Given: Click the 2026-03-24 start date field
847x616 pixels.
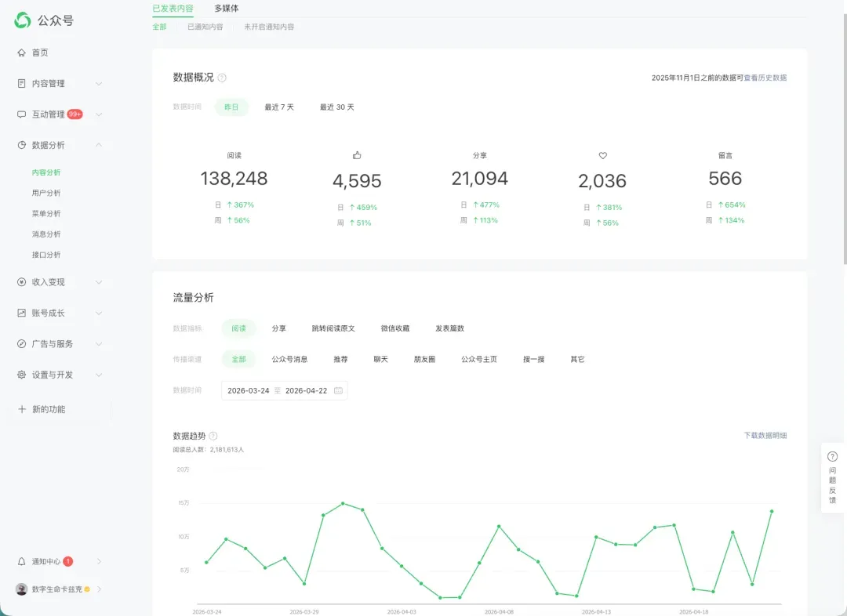Looking at the screenshot, I should [248, 390].
